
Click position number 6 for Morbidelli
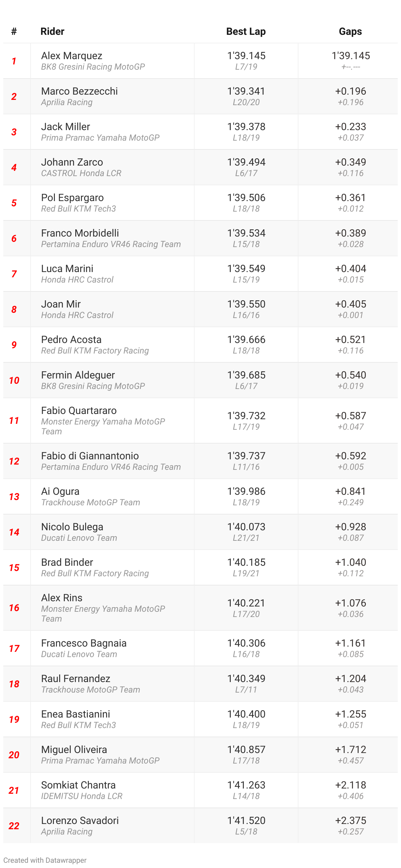coord(14,239)
